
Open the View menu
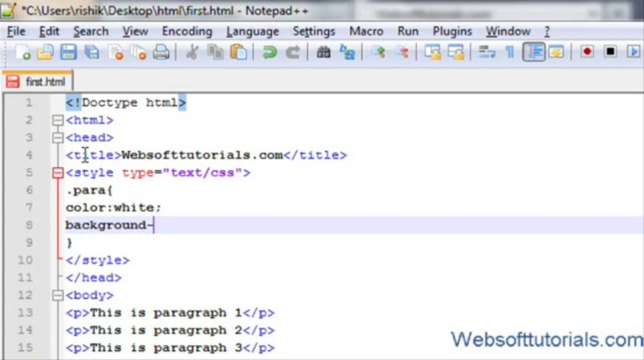pos(135,31)
